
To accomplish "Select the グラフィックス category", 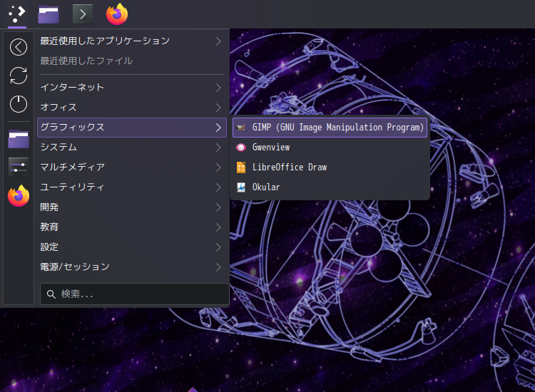I will coord(132,128).
